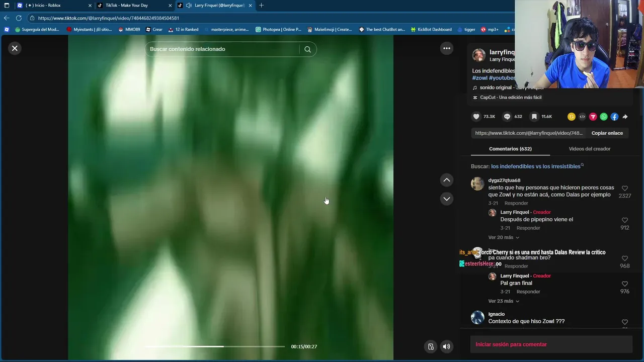The width and height of the screenshot is (644, 362).
Task: Click the embed code icon
Action: pos(582,117)
